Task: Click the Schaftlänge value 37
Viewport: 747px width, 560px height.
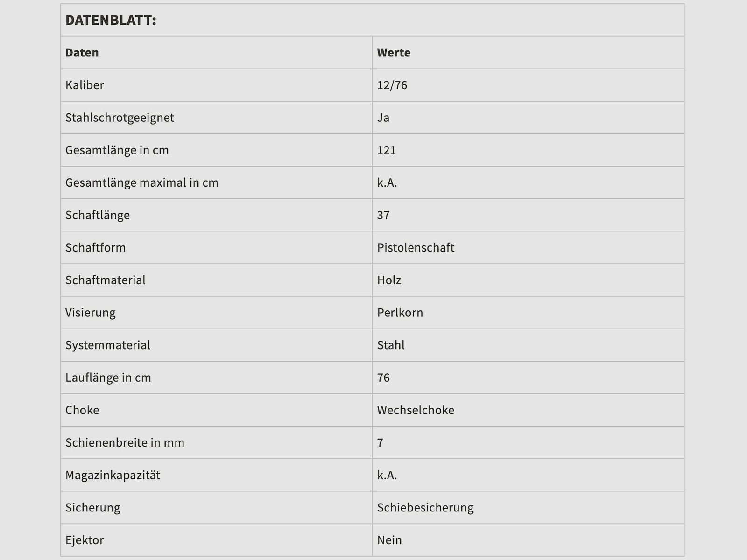Action: coord(383,215)
